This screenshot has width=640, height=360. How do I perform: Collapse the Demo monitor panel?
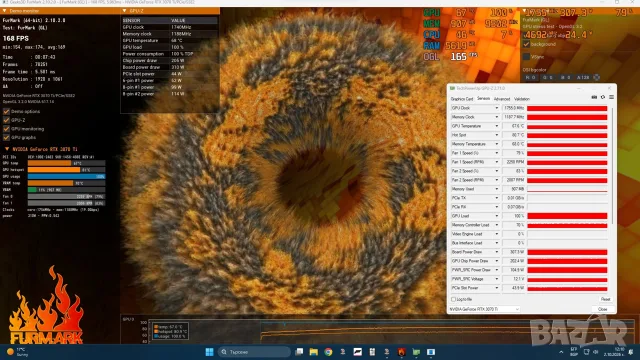coord(4,11)
